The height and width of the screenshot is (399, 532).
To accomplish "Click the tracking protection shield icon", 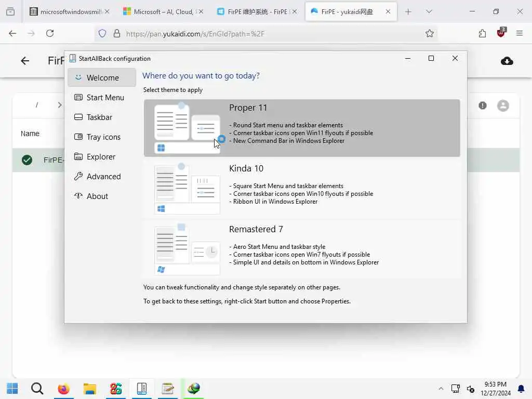I will pos(102,33).
